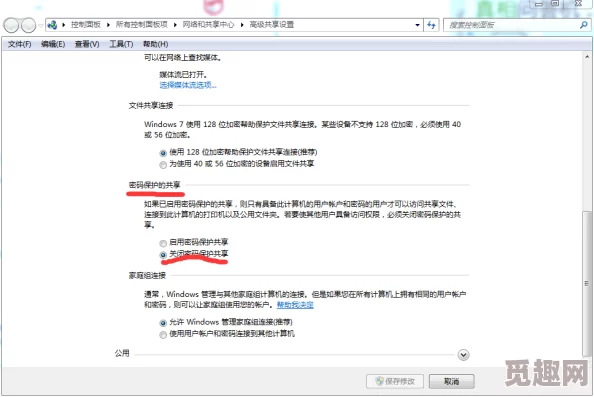Select 为使用 40 或 56 位加密 radio option
The image size is (594, 397).
click(163, 165)
